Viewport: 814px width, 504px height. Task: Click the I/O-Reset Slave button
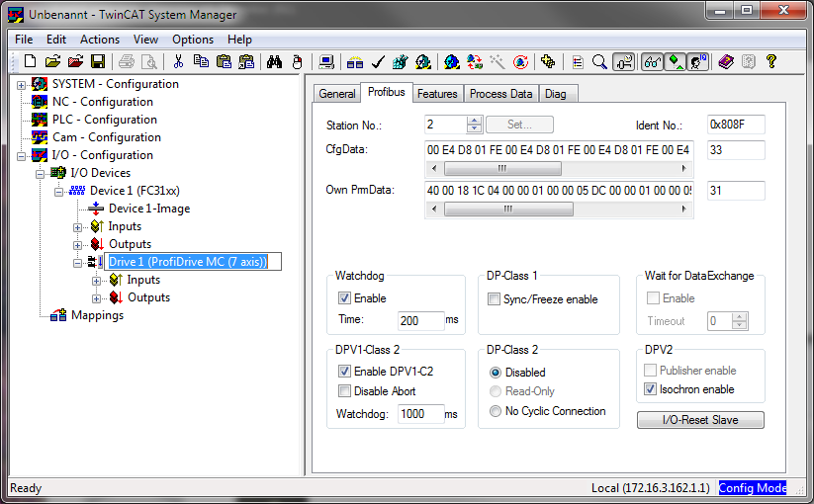(700, 420)
